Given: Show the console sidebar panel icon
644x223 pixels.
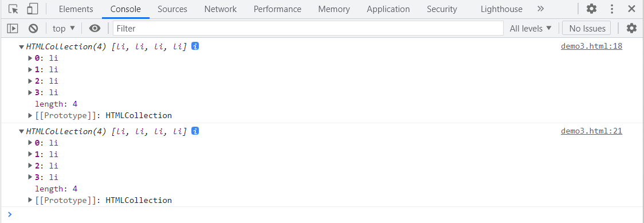Looking at the screenshot, I should pyautogui.click(x=13, y=28).
